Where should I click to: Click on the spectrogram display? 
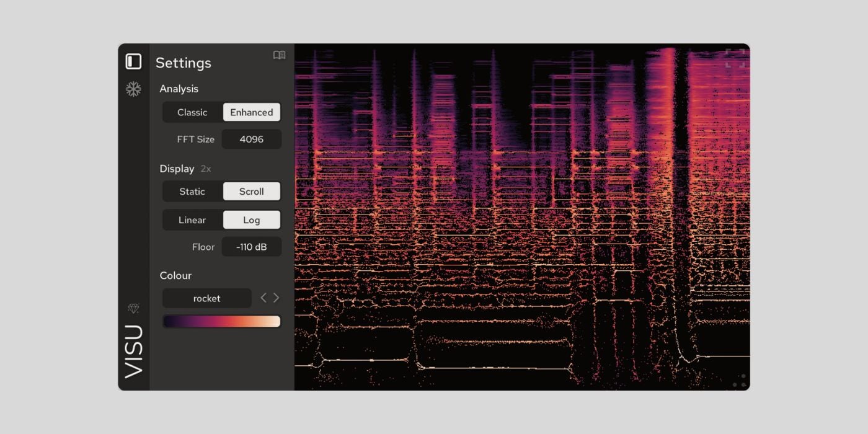coord(521,217)
